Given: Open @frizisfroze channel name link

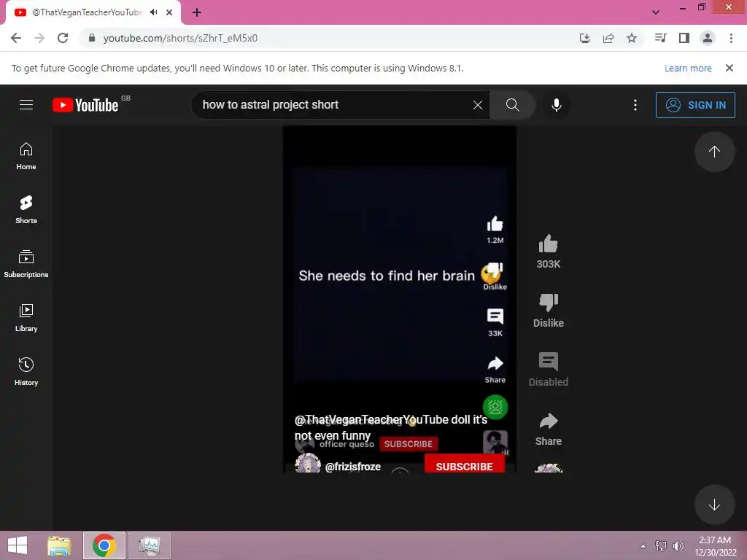Looking at the screenshot, I should 352,467.
